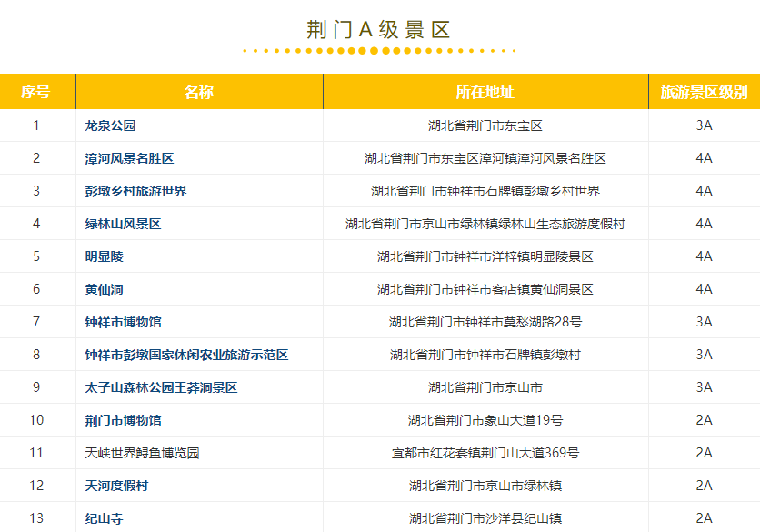Select address 湖北省荆门市京山市 in row 9
This screenshot has width=760, height=532.
pos(485,387)
